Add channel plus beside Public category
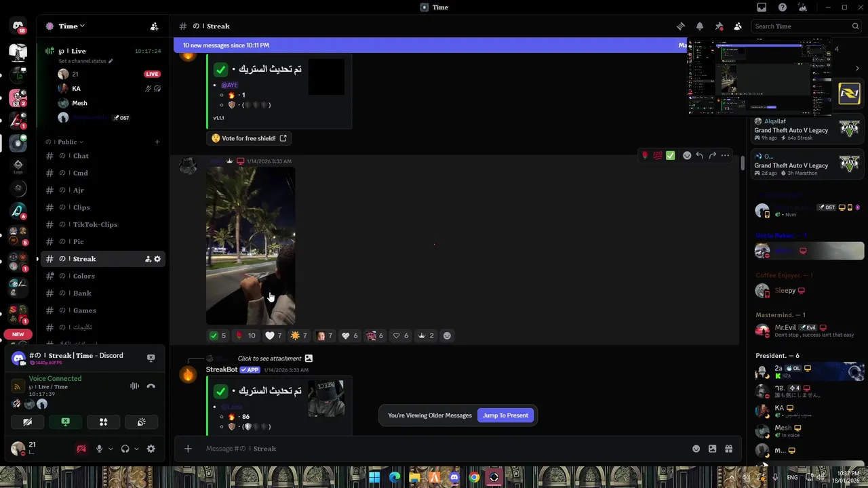 [x=157, y=142]
